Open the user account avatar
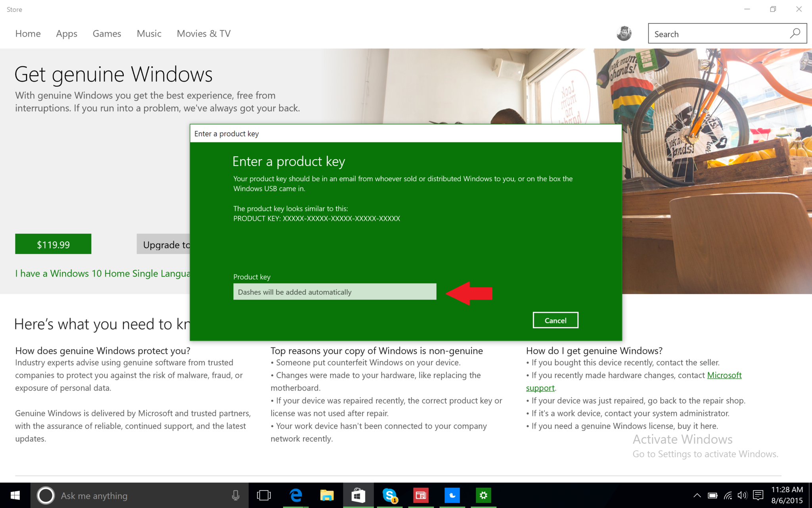Viewport: 812px width, 508px height. tap(624, 34)
